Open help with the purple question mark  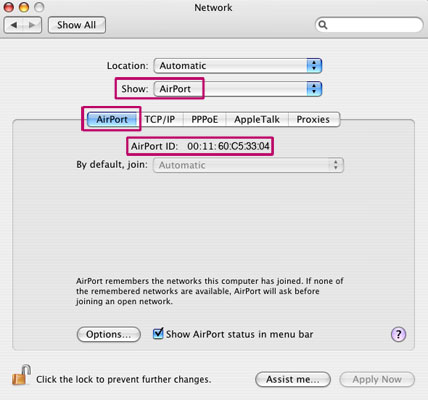[398, 334]
